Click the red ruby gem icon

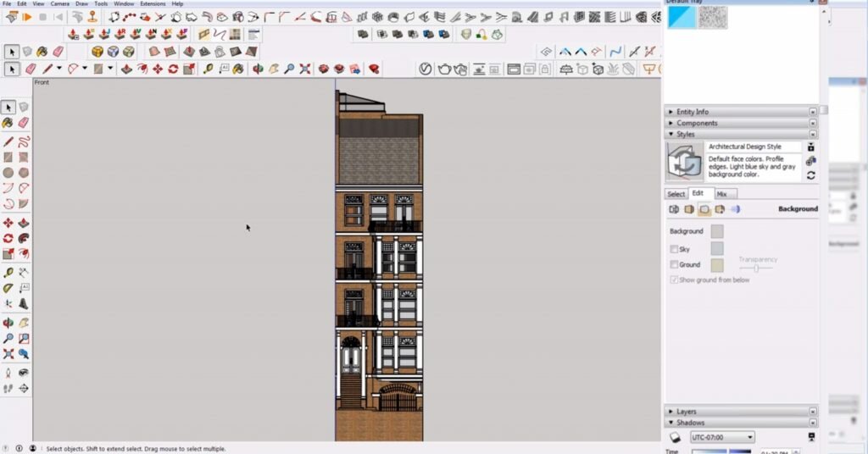click(x=375, y=69)
